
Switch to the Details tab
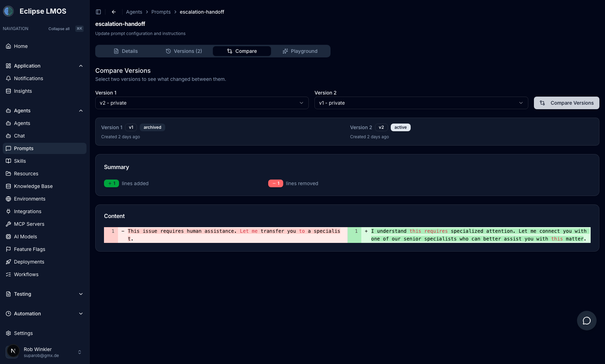[x=126, y=51]
